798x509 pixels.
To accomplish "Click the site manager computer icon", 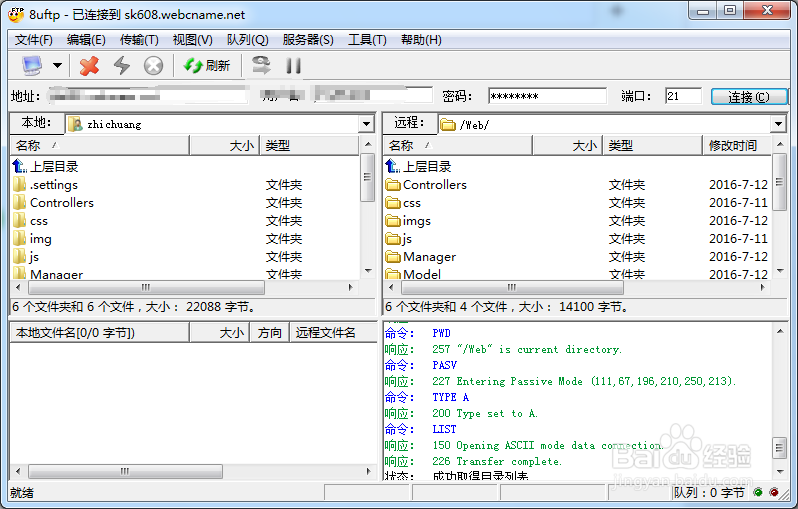I will pyautogui.click(x=32, y=66).
